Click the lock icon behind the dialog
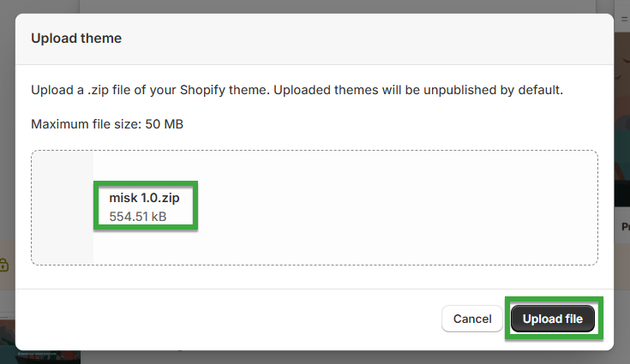The height and width of the screenshot is (364, 630). [x=3, y=265]
